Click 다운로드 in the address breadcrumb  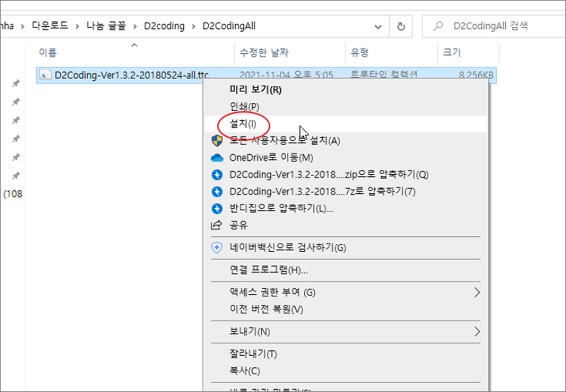tap(50, 26)
